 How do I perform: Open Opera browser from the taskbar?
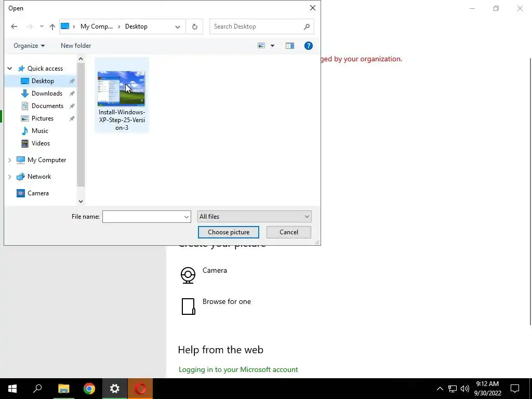(140, 389)
